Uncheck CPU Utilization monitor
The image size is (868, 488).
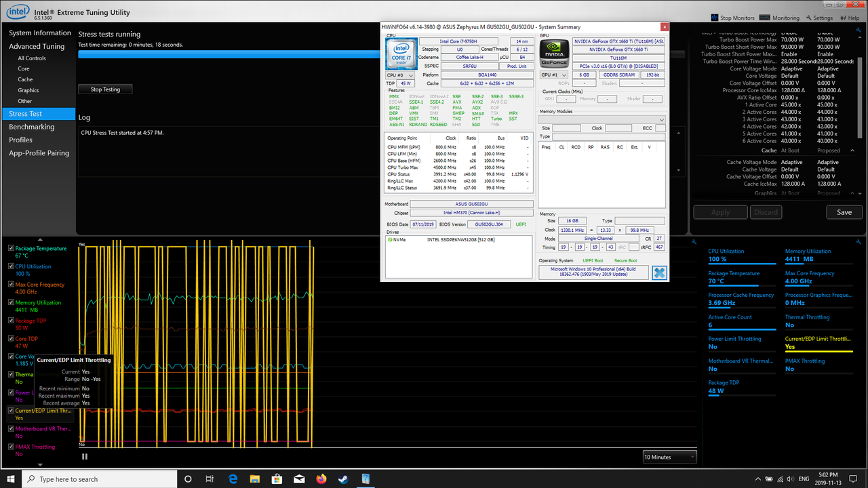11,266
